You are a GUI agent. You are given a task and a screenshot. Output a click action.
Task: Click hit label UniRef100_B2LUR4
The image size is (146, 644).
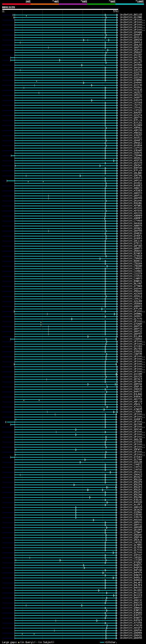(131, 337)
